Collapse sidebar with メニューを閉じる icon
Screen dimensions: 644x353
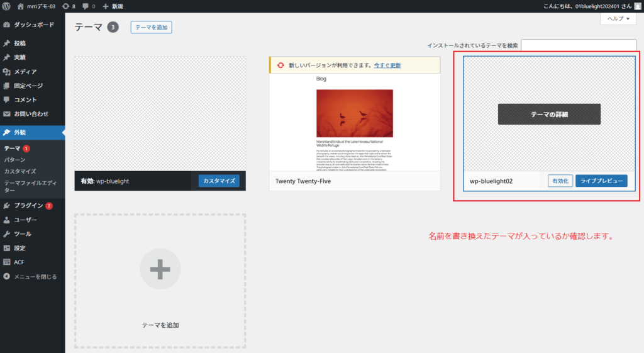pos(7,276)
